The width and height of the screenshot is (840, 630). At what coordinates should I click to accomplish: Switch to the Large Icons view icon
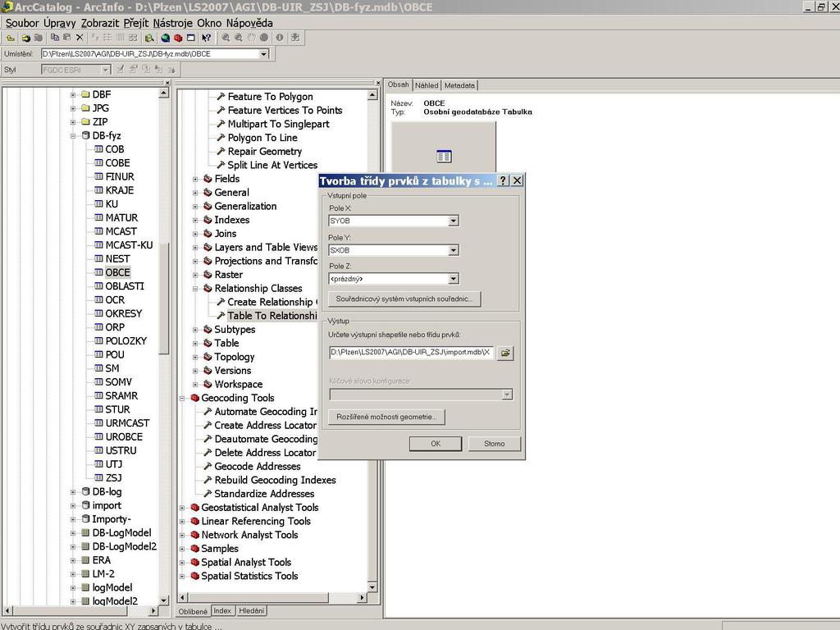click(x=95, y=38)
